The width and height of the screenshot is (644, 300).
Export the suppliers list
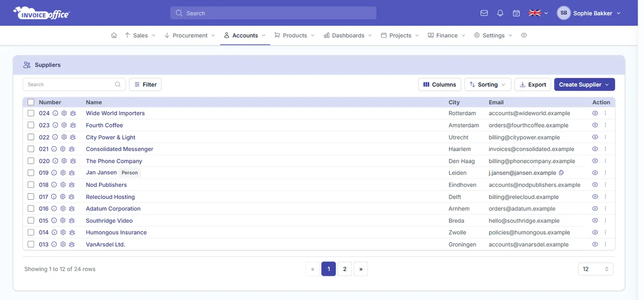533,85
